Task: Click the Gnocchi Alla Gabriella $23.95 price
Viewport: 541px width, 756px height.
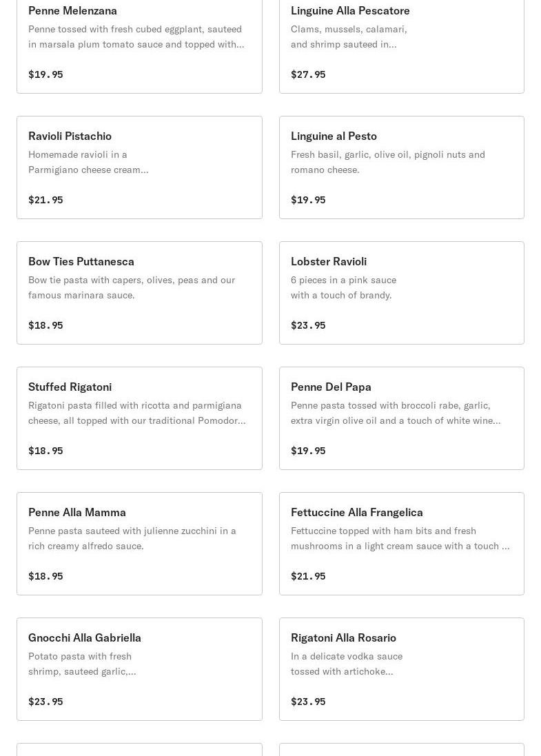Action: (x=45, y=702)
